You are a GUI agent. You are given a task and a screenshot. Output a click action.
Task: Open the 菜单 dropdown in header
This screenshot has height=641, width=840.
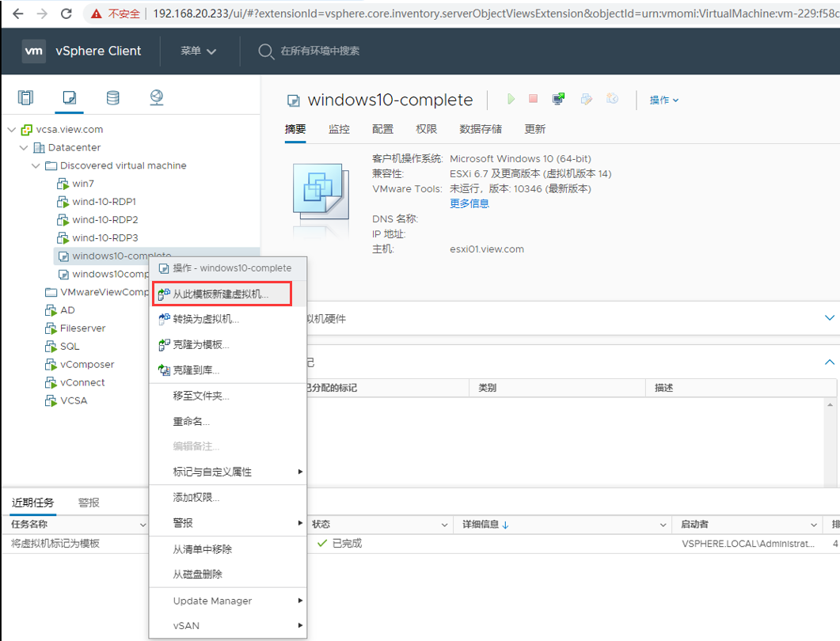pos(198,51)
